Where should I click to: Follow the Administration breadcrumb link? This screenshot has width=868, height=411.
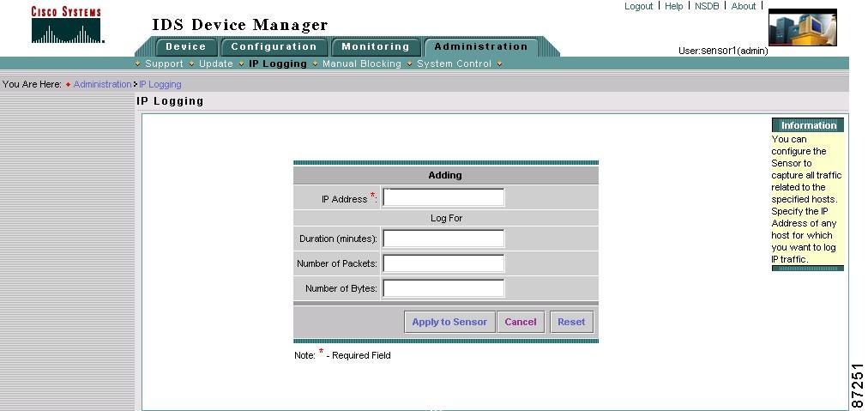[102, 84]
